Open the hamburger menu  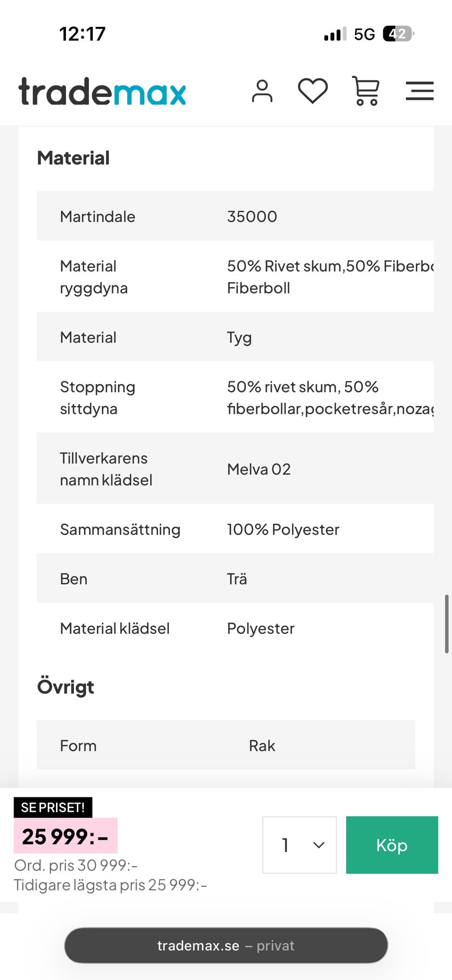(x=420, y=91)
